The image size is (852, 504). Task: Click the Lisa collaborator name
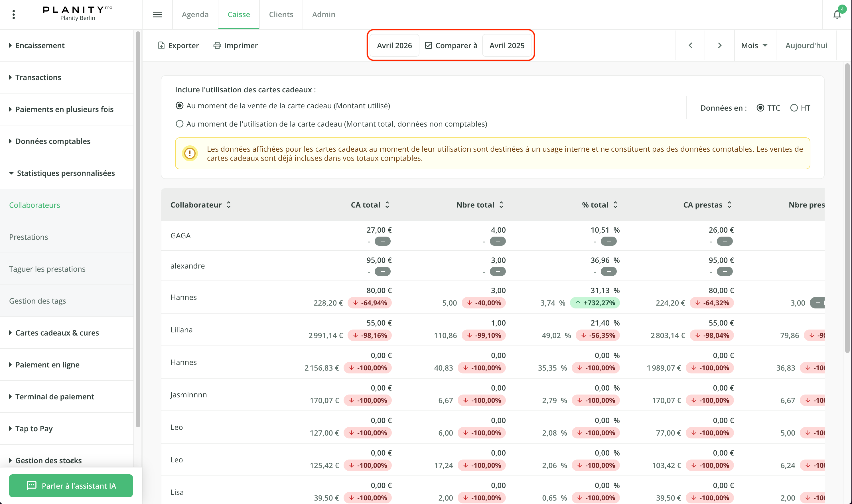tap(177, 492)
